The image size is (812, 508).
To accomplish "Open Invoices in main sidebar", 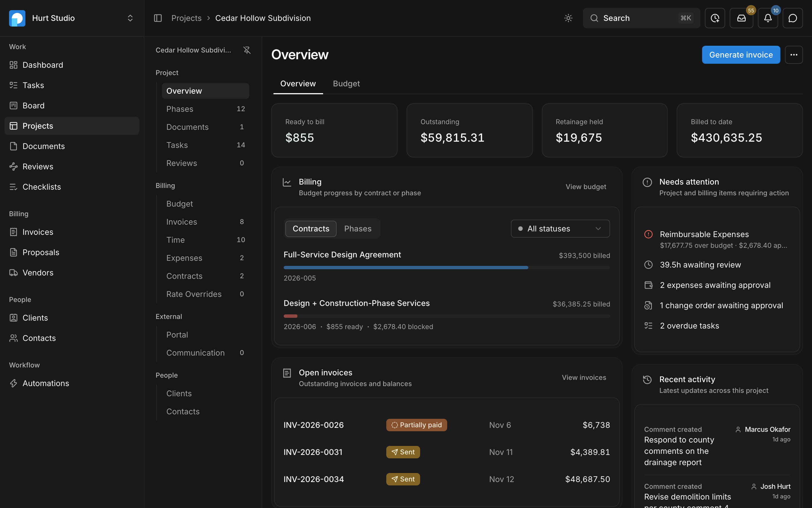I will (72, 232).
